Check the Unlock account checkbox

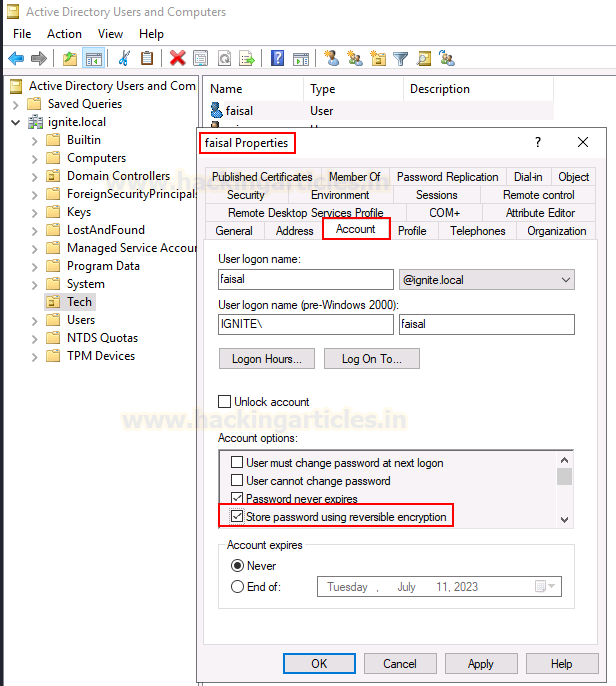coord(224,401)
